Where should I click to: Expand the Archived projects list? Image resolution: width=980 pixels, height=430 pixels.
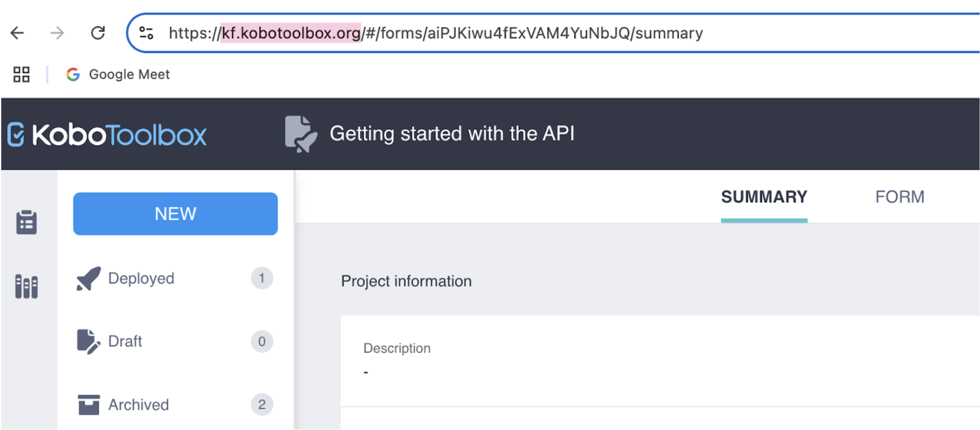point(139,405)
